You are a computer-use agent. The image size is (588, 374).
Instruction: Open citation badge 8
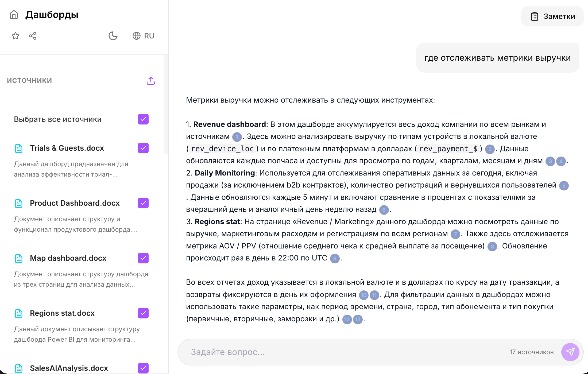[x=492, y=247]
